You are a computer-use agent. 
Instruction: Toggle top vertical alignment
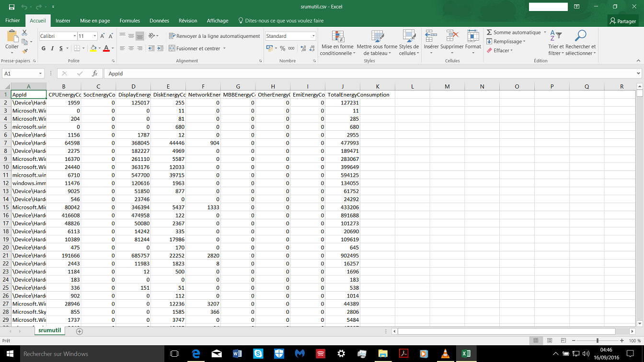click(122, 36)
